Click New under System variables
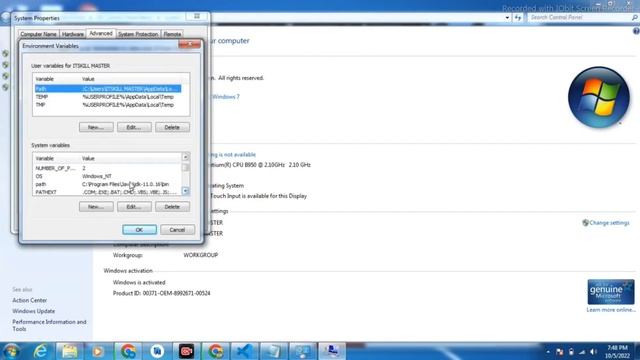Image resolution: width=640 pixels, height=360 pixels. [x=96, y=207]
